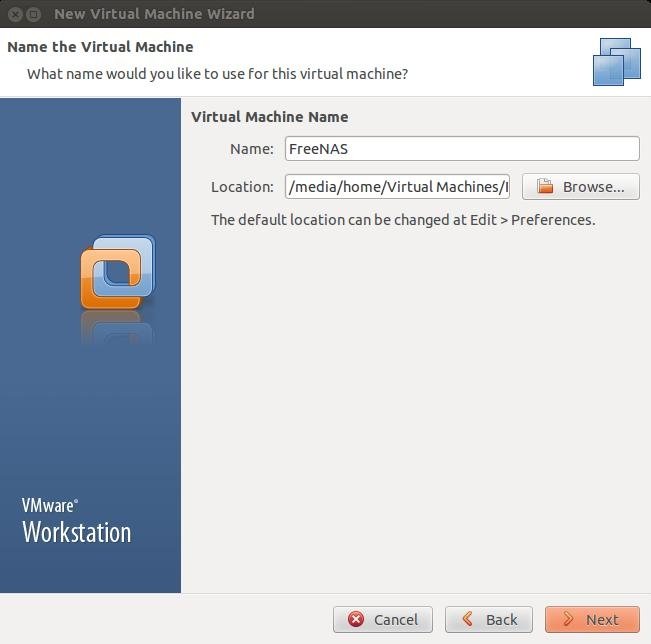Click the Next arrow chevron icon
Image resolution: width=651 pixels, height=644 pixels.
point(568,619)
